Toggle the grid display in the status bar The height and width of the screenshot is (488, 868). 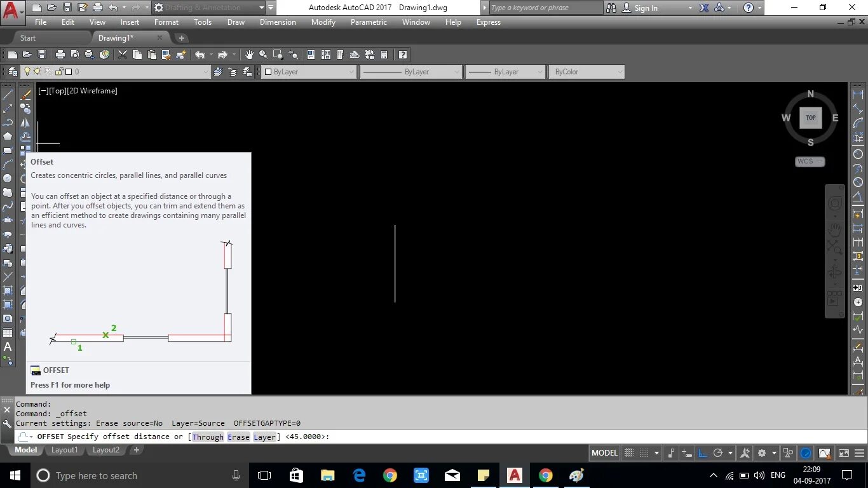(628, 452)
